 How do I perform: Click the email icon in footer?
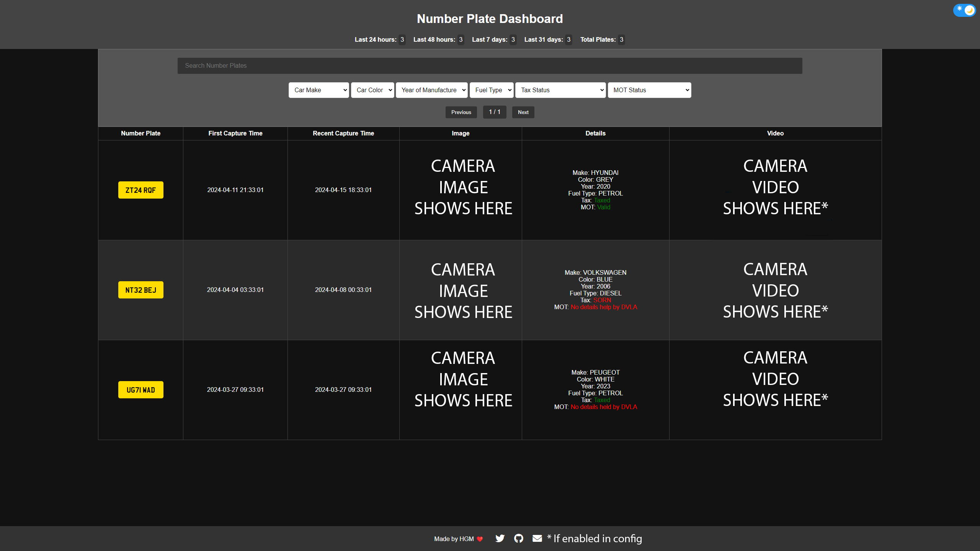[x=537, y=538]
